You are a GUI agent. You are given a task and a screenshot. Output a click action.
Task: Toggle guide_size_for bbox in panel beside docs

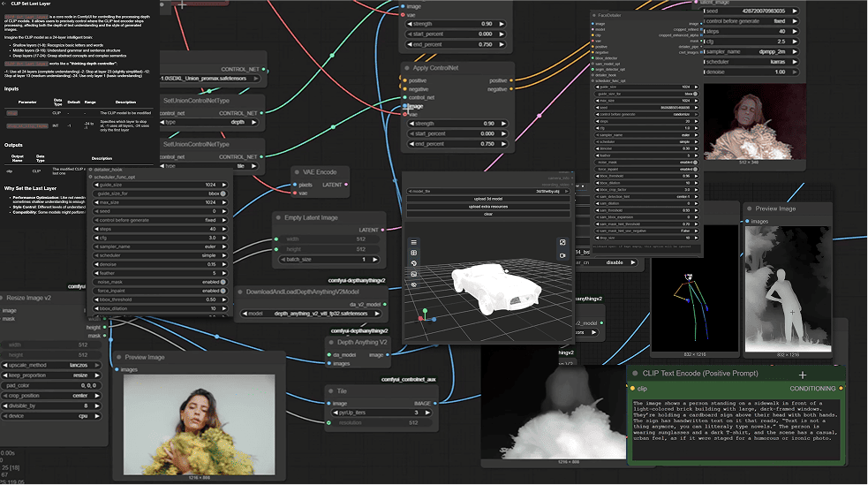160,193
